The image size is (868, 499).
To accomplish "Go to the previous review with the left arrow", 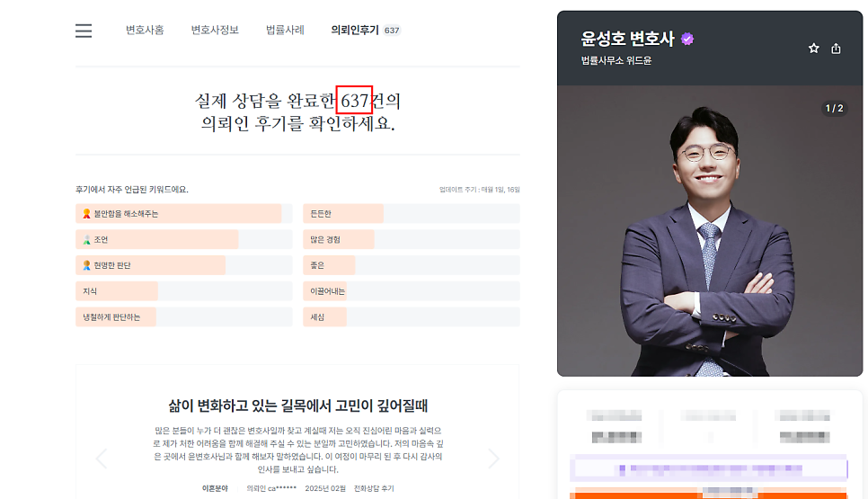I will click(102, 458).
